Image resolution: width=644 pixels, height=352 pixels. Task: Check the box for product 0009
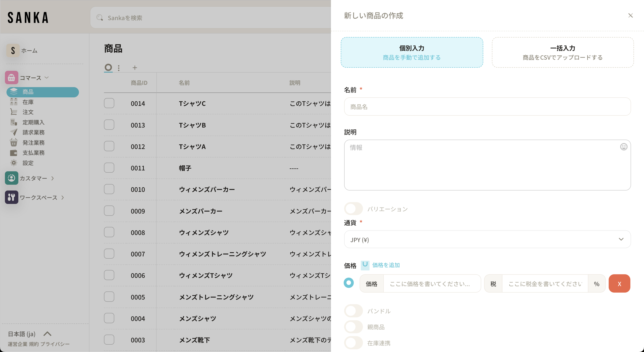[x=109, y=211]
